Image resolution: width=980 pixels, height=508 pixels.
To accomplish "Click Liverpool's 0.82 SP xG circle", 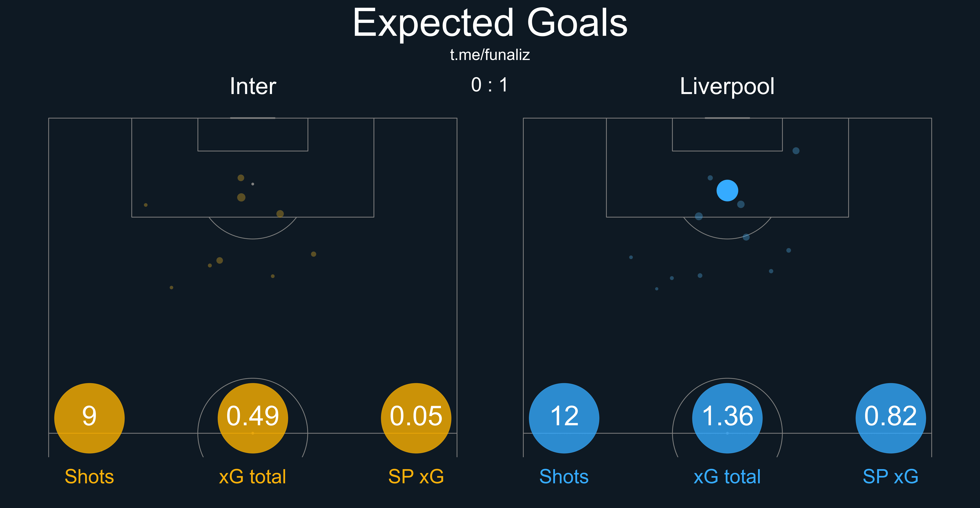I will (x=890, y=418).
